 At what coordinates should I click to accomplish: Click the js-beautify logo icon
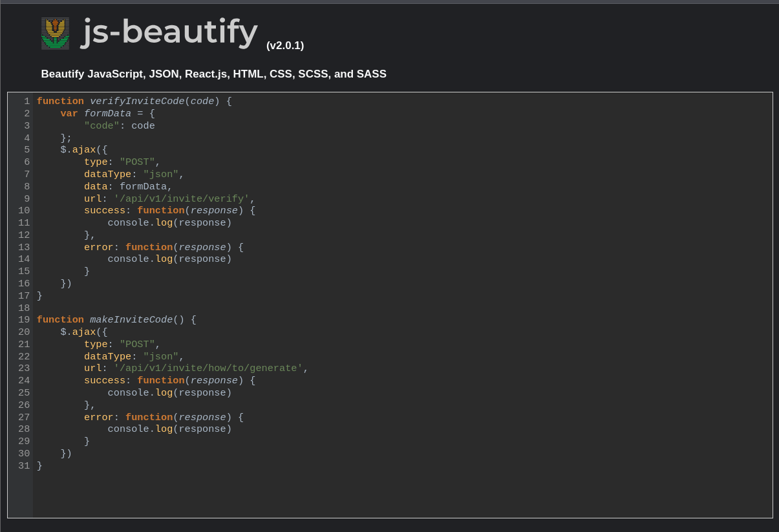pos(55,33)
